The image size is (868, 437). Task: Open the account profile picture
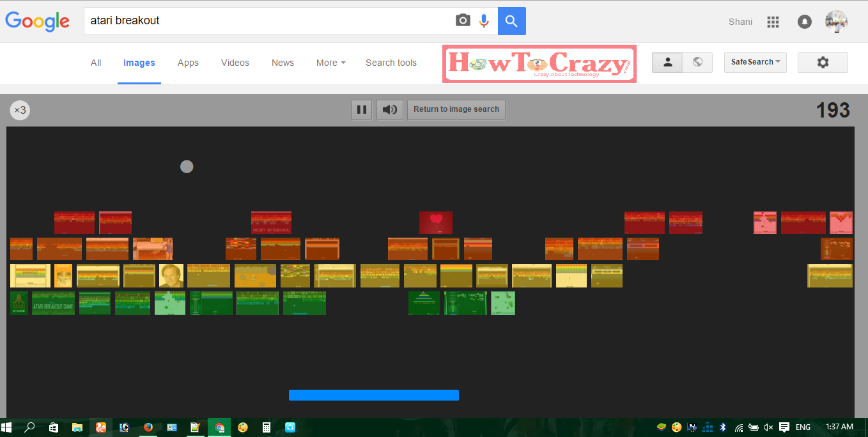(x=836, y=22)
